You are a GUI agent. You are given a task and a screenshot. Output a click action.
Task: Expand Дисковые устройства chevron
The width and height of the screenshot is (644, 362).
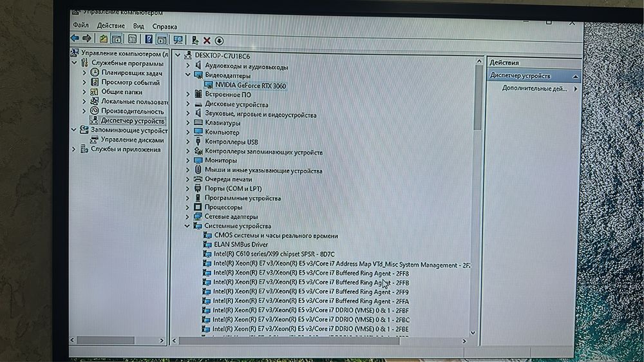(x=187, y=104)
